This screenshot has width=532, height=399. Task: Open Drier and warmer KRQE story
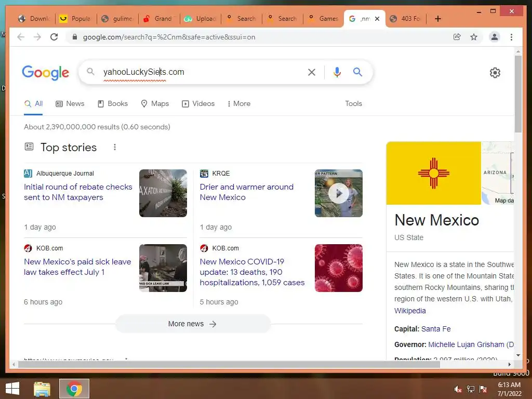click(247, 192)
